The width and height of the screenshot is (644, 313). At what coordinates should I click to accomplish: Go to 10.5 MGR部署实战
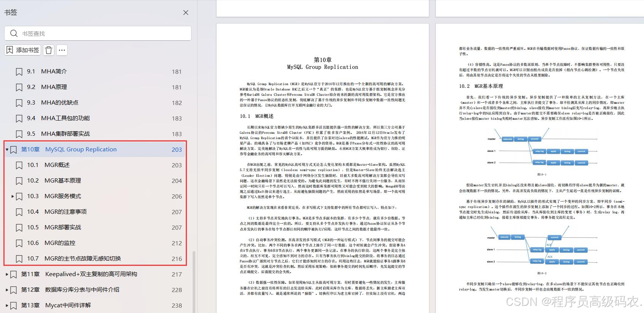tap(54, 227)
